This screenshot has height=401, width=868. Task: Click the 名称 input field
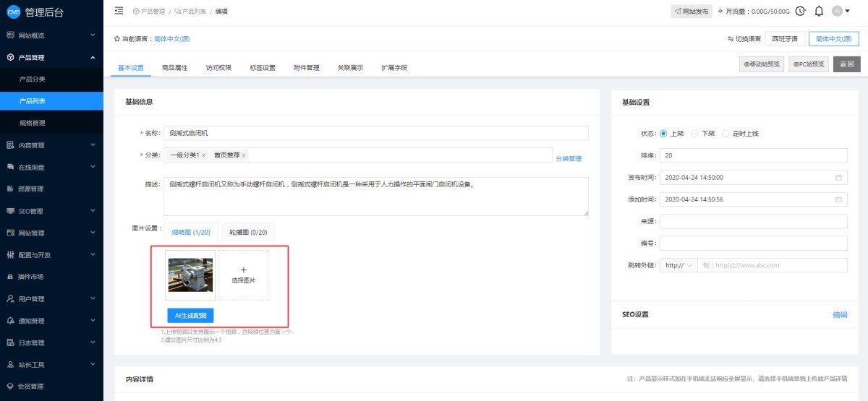click(x=375, y=133)
